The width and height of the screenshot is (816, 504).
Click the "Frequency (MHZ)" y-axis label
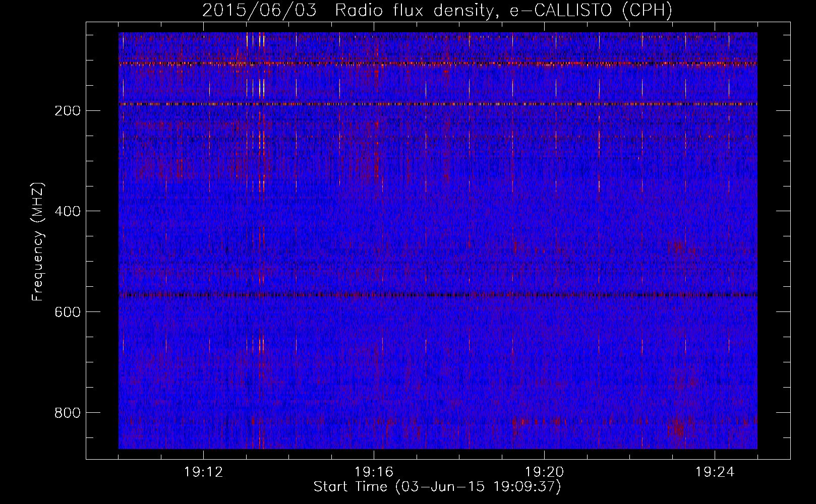pos(38,242)
